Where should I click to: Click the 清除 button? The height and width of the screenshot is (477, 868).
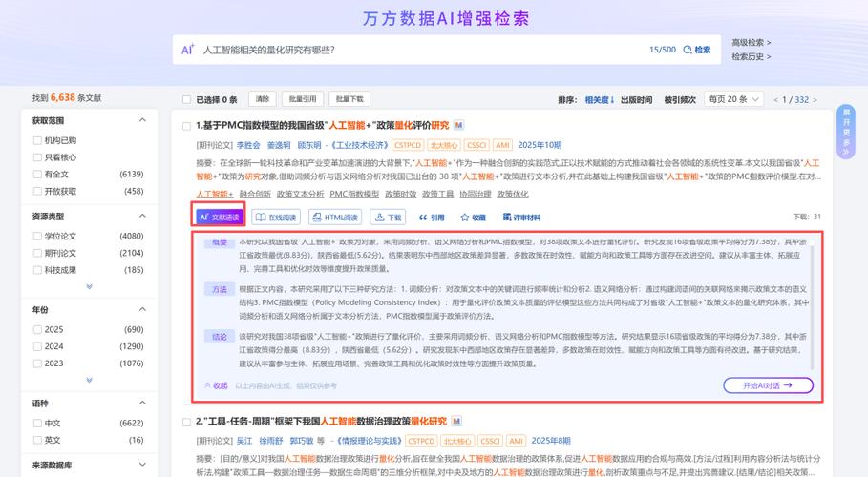point(263,99)
